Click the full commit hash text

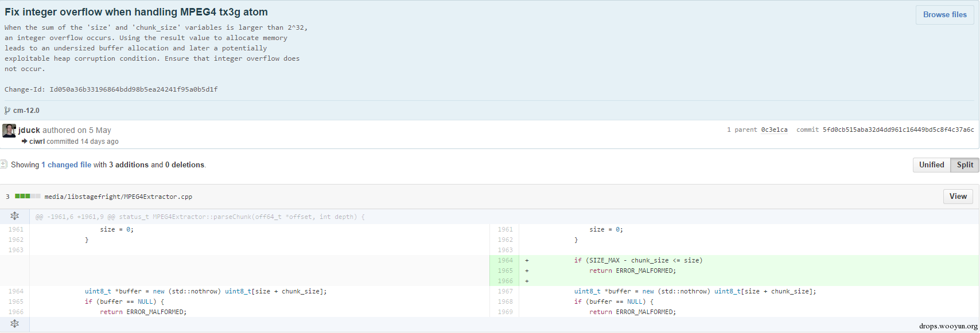898,130
